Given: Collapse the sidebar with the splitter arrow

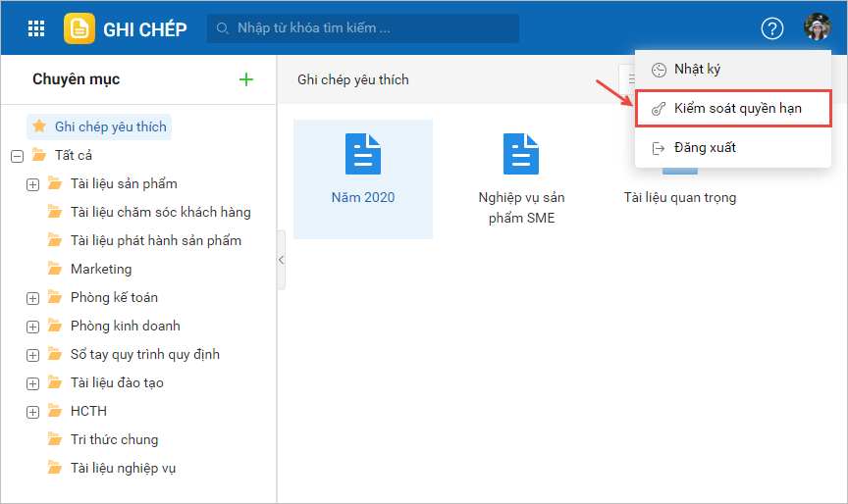Looking at the screenshot, I should (281, 260).
